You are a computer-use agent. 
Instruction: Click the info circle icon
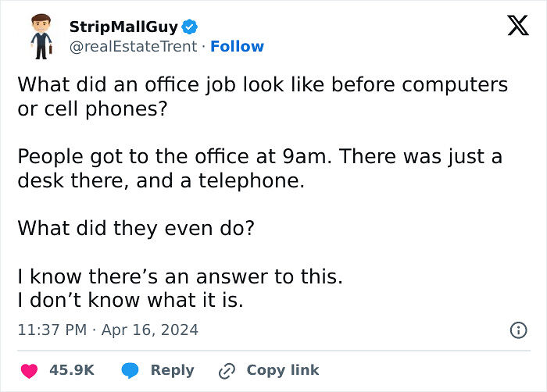(x=517, y=330)
